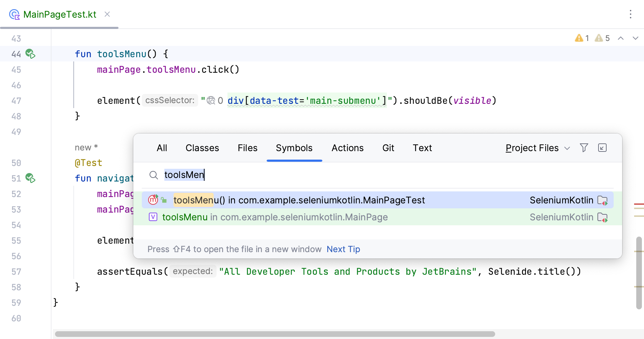
Task: Switch to the Git search tab
Action: click(388, 148)
